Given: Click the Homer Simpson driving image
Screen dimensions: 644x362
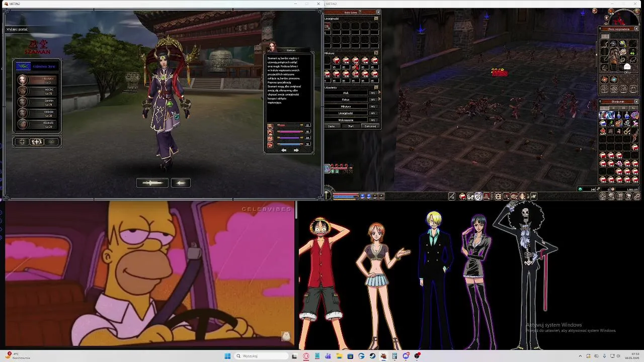Looking at the screenshot, I should [x=149, y=274].
